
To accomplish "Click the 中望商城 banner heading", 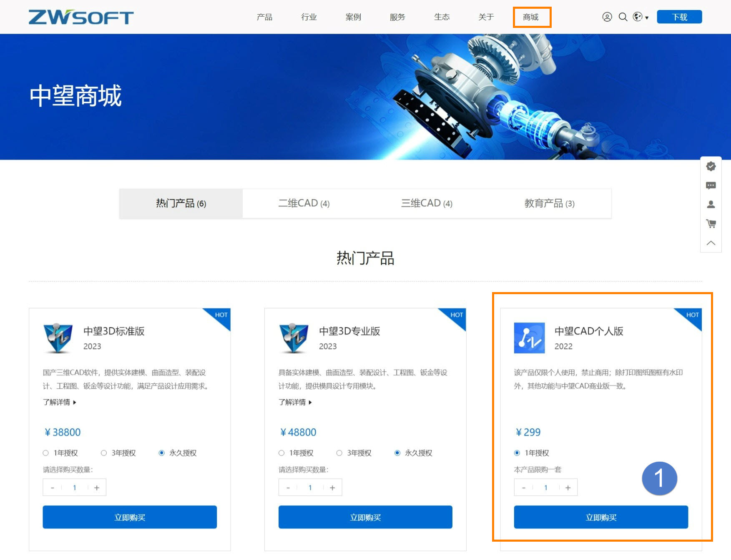I will coord(75,96).
